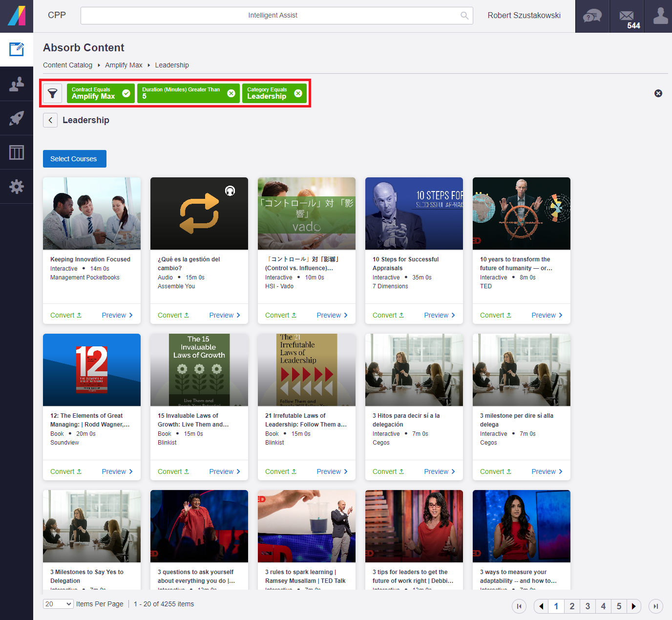Preview Keeping Innovation Focused course
Image resolution: width=672 pixels, height=620 pixels.
[x=117, y=315]
